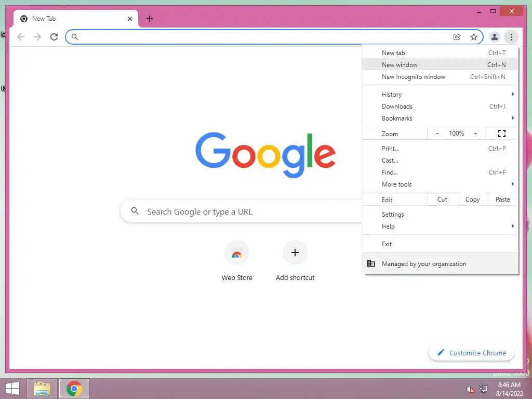Click the Google logo

tap(265, 155)
